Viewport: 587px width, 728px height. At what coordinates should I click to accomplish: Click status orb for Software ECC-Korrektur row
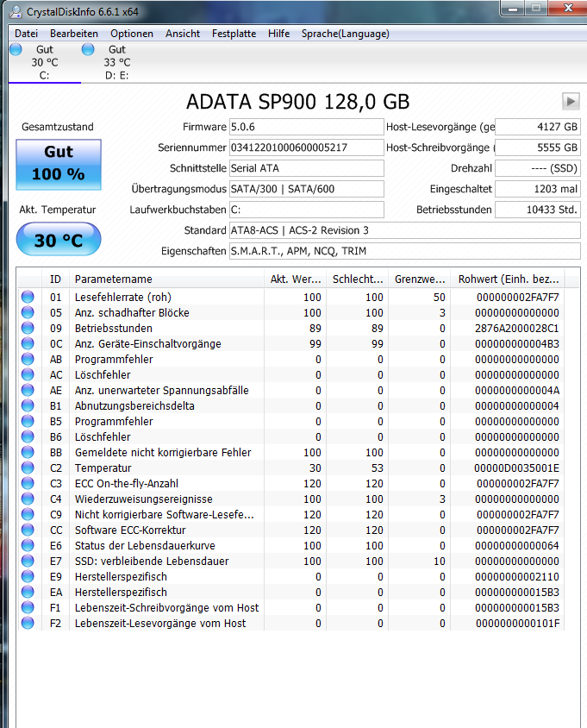coord(28,530)
